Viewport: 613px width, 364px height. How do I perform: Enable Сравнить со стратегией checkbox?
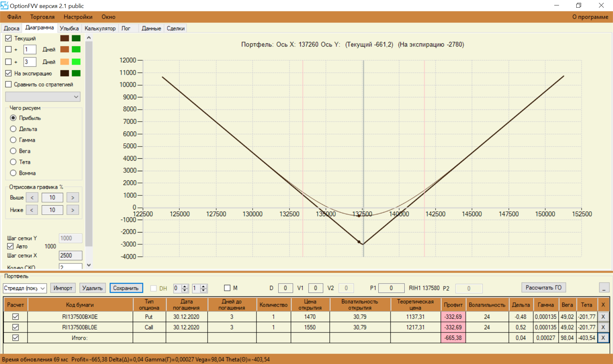pyautogui.click(x=9, y=84)
